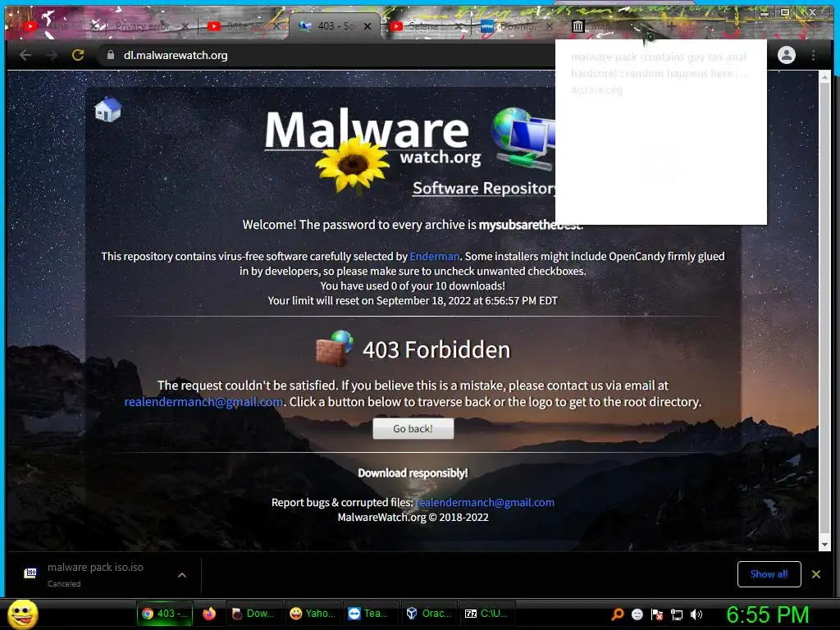
Task: Open a new tab with plus button
Action: (x=671, y=25)
